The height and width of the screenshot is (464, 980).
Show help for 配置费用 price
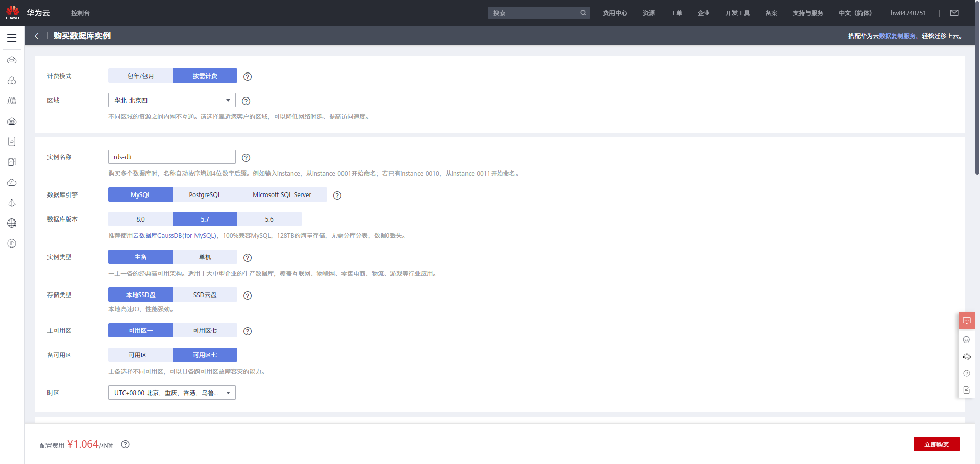[x=125, y=444]
